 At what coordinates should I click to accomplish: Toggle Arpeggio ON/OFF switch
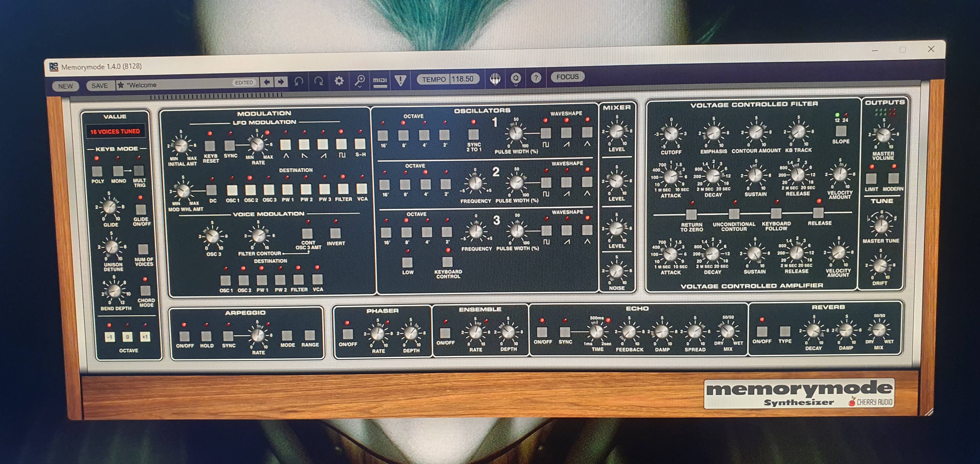184,336
